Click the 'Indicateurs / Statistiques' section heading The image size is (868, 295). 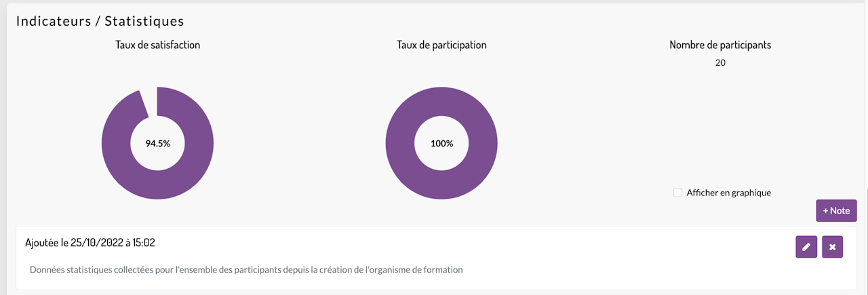[x=100, y=21]
